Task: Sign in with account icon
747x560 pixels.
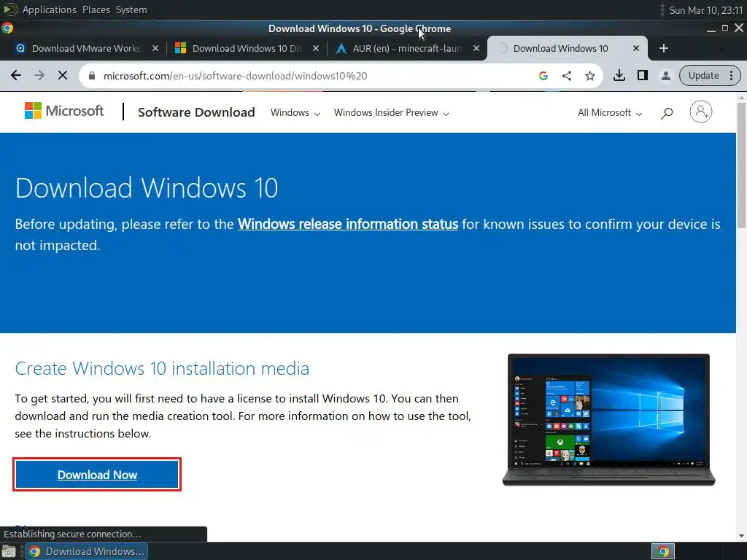Action: (701, 112)
